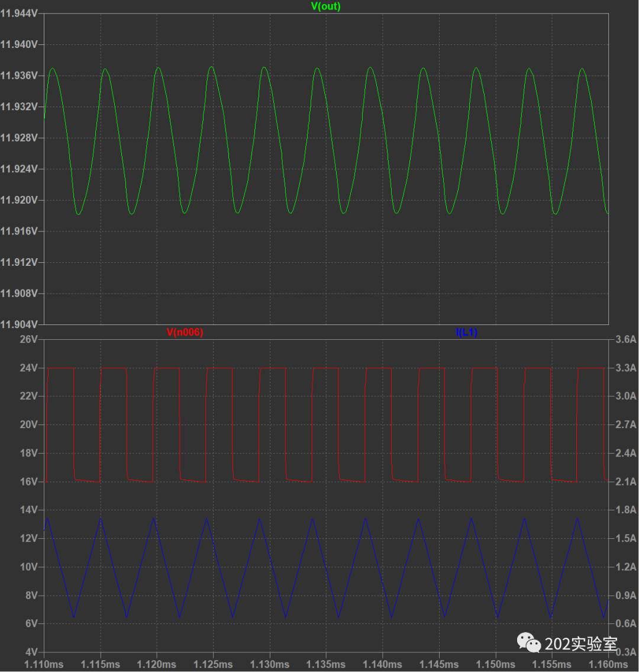The width and height of the screenshot is (639, 672).
Task: Click the 11.920V axis label
Action: pos(19,200)
